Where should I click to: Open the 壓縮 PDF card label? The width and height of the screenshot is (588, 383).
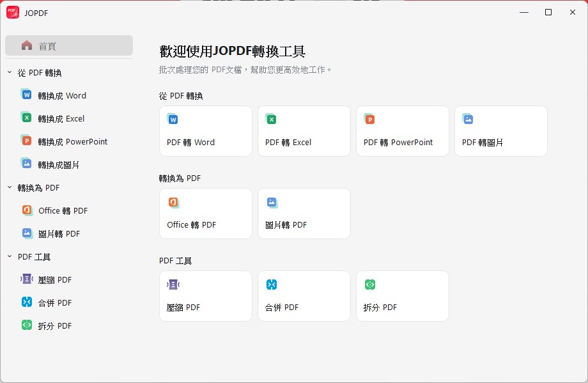click(x=183, y=308)
